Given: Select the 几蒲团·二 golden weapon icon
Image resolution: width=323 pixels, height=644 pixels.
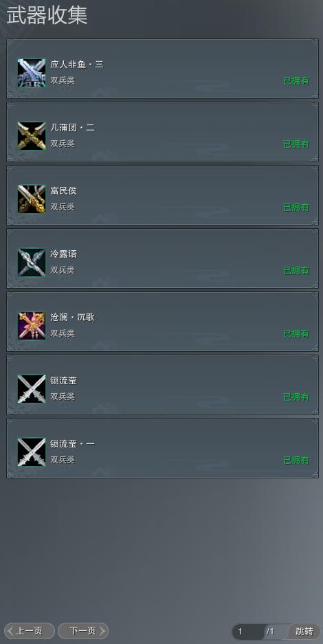Looking at the screenshot, I should pos(32,136).
